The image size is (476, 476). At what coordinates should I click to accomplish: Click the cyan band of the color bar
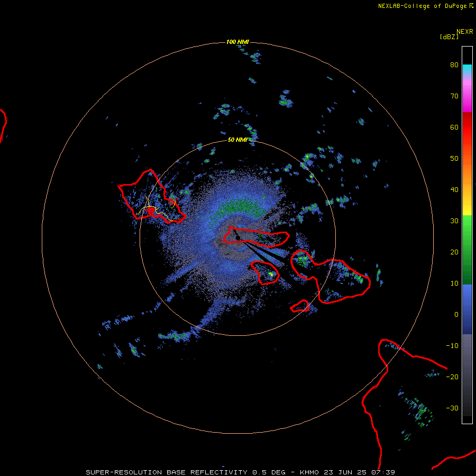(x=467, y=69)
